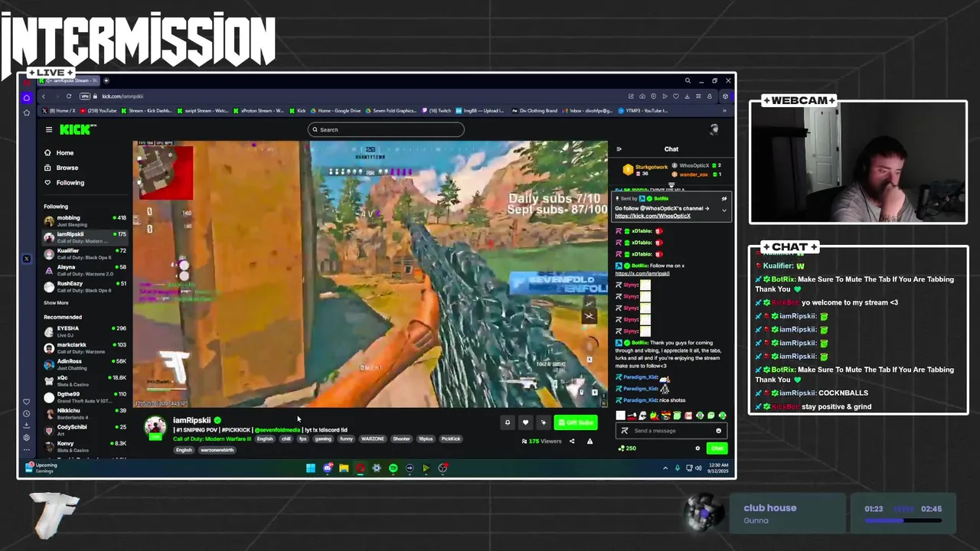Open Discord from the taskbar
This screenshot has width=980, height=551.
[x=328, y=468]
